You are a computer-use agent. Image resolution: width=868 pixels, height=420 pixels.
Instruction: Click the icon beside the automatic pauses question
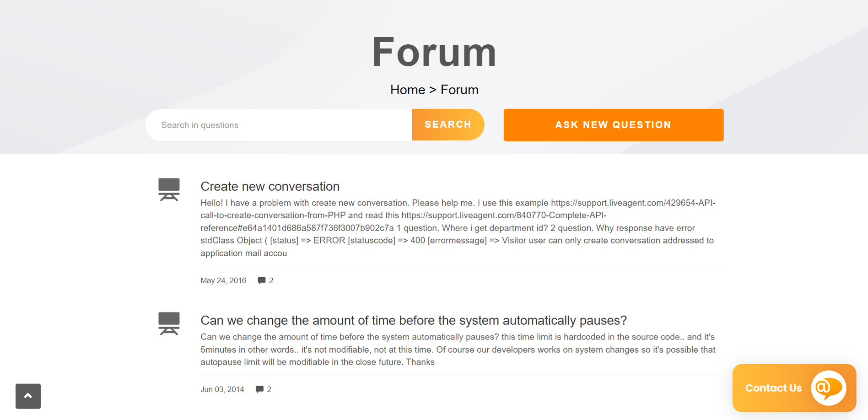[x=169, y=323]
